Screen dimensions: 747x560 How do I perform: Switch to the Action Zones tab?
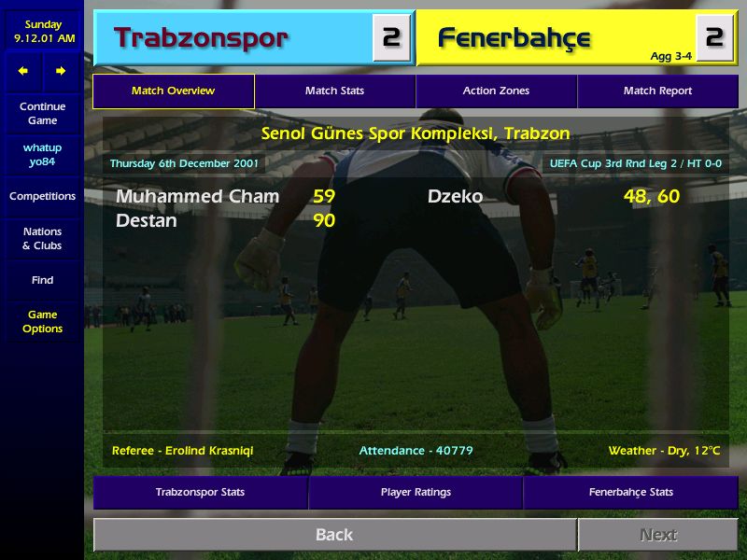496,91
